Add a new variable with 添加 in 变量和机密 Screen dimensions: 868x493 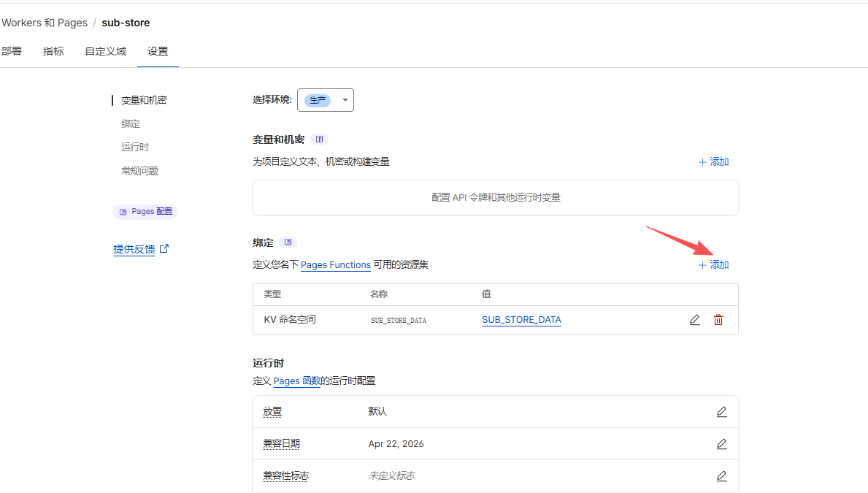[x=713, y=161]
